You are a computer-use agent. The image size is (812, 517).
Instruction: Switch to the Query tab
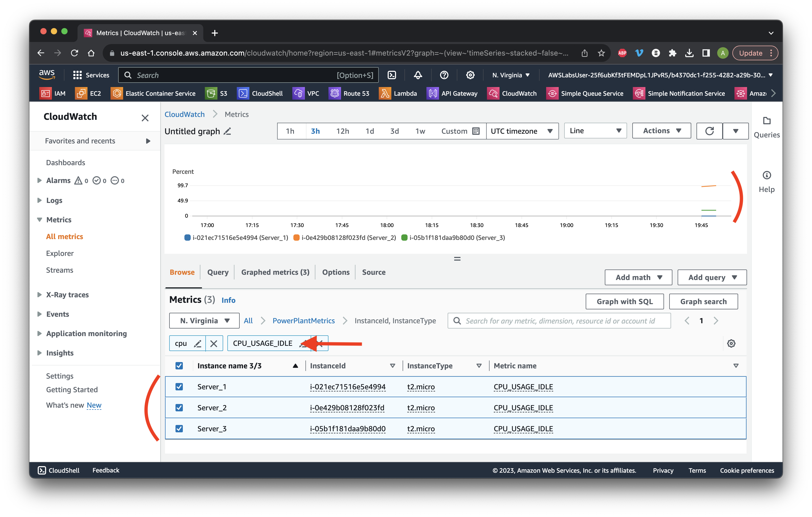pyautogui.click(x=218, y=272)
